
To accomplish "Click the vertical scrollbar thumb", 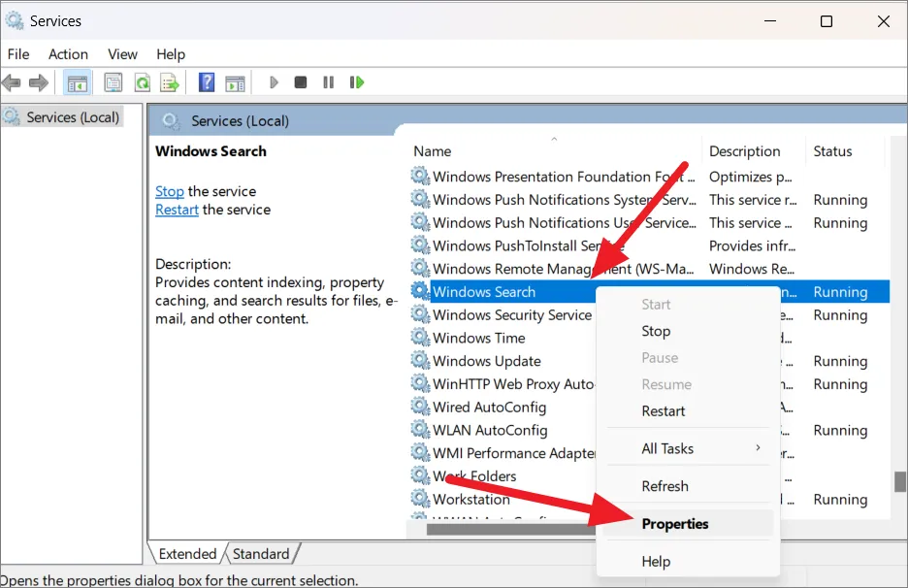I will click(900, 482).
